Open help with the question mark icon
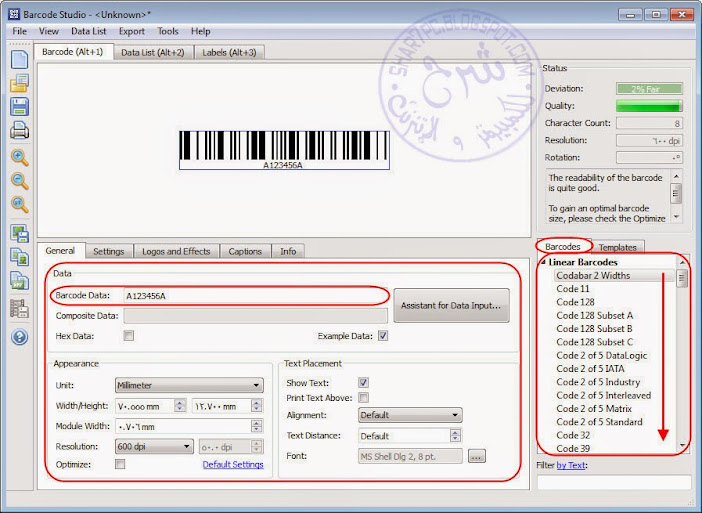This screenshot has width=702, height=513. click(19, 337)
